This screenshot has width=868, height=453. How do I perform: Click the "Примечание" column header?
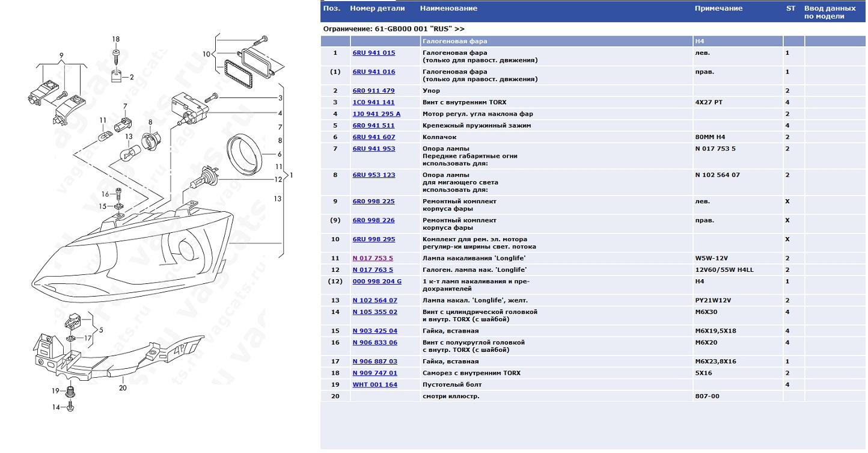[718, 8]
